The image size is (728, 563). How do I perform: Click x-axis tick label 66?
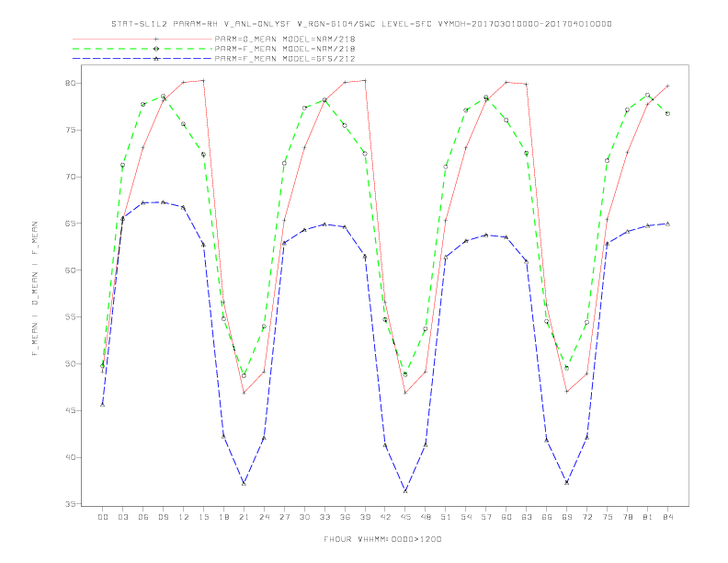pos(547,517)
